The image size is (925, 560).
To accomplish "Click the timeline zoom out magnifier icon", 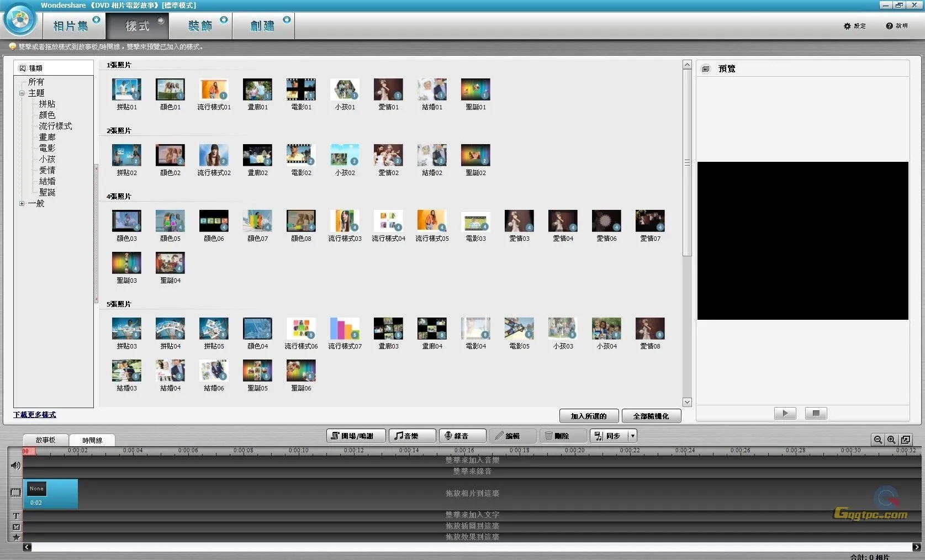I will pos(878,440).
